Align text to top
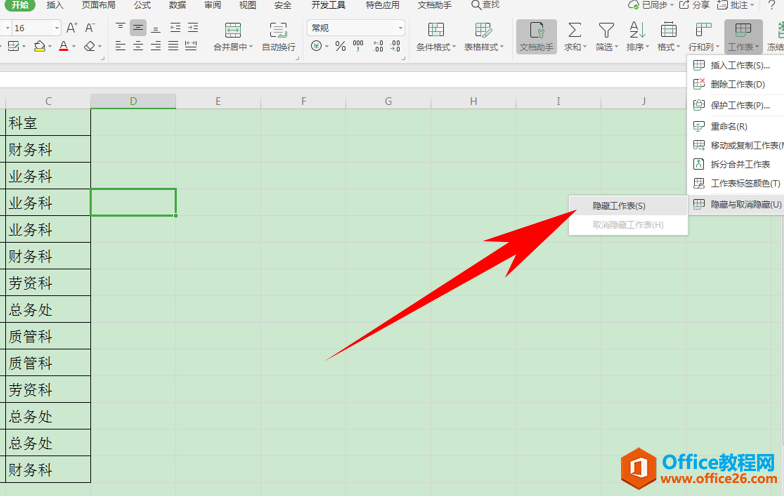This screenshot has width=784, height=496. coord(120,28)
